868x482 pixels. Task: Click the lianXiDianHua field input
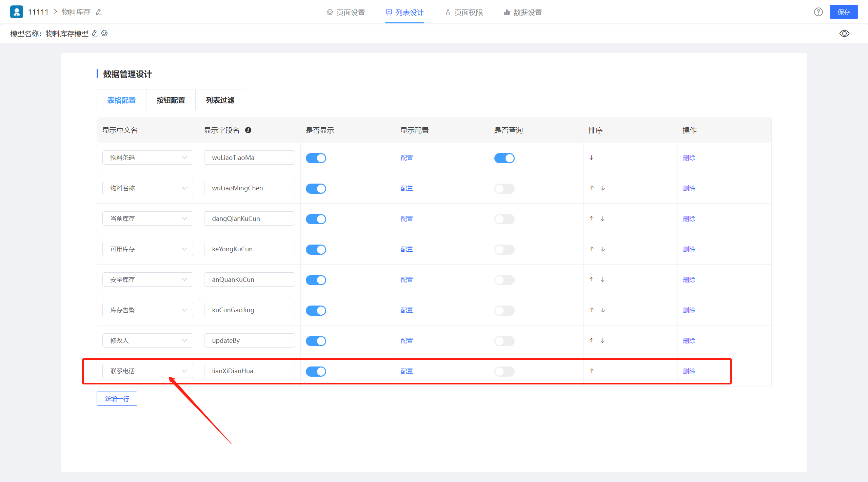(x=250, y=371)
